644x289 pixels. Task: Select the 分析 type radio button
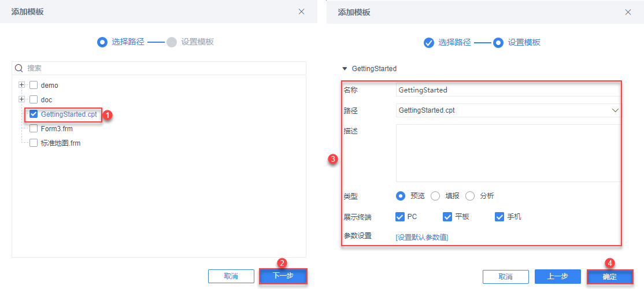[470, 196]
